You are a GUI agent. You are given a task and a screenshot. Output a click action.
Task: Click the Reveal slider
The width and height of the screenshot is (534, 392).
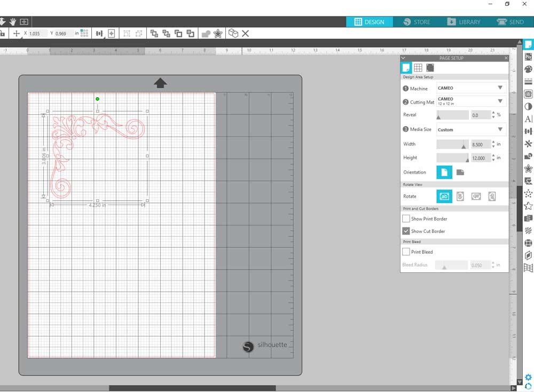tap(453, 115)
